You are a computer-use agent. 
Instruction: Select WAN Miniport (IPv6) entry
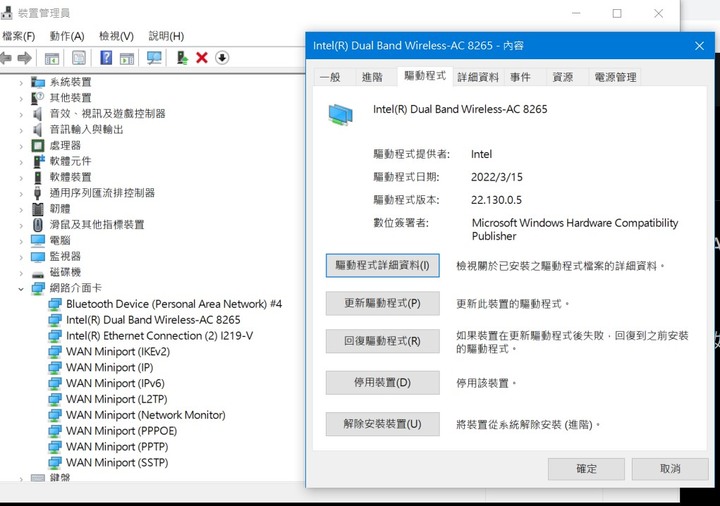pyautogui.click(x=115, y=383)
